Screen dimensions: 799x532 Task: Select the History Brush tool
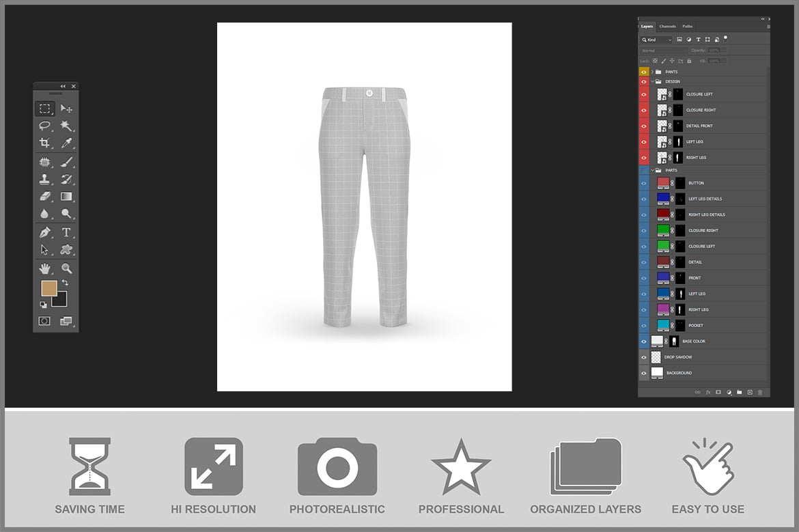66,179
